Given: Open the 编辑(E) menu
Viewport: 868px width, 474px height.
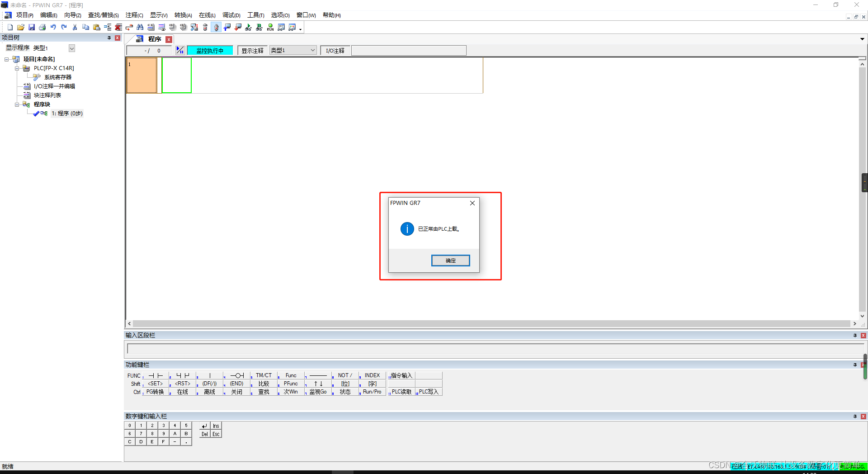Looking at the screenshot, I should tap(49, 15).
